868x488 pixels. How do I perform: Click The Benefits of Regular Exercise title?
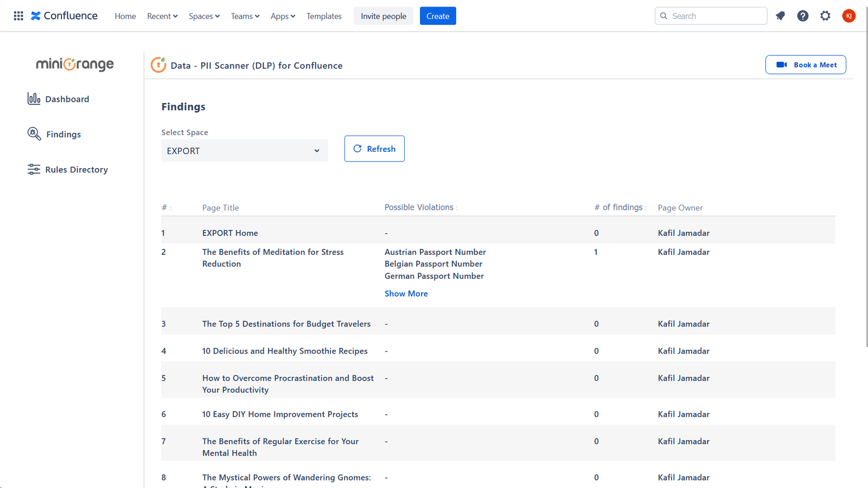pos(280,447)
